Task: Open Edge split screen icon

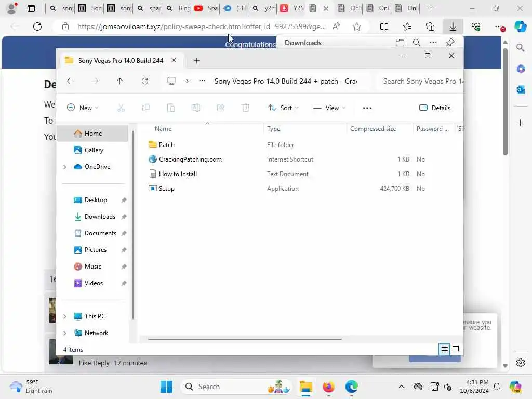Action: pos(384,26)
